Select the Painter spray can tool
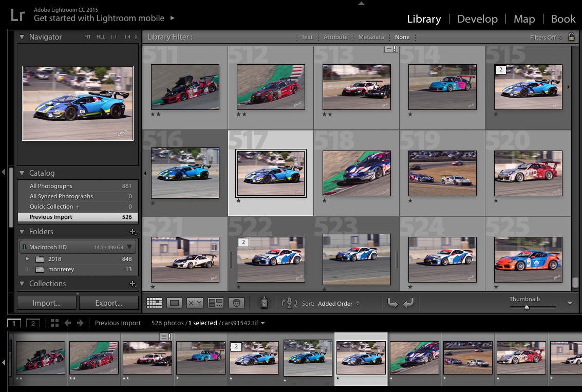The image size is (582, 392). pos(264,303)
